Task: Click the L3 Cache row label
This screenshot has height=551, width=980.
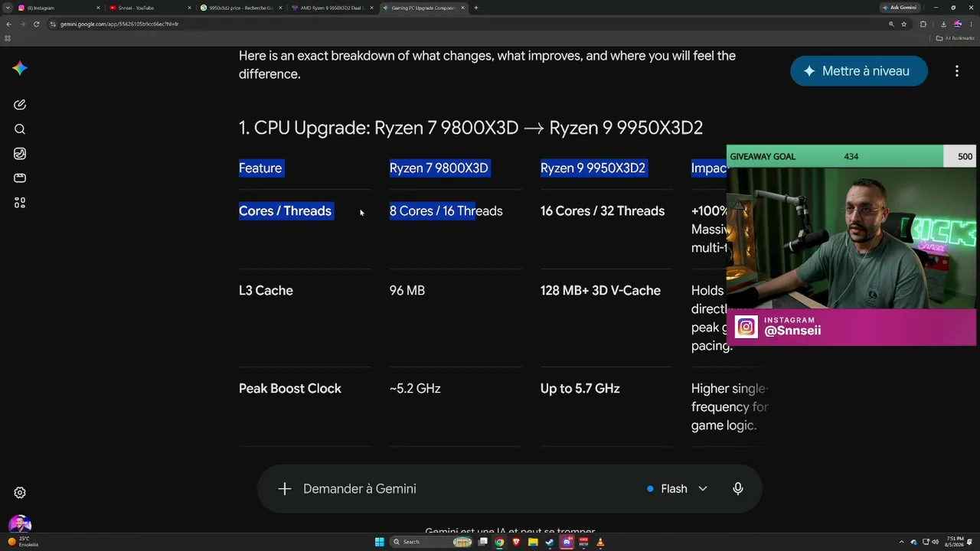Action: [266, 291]
